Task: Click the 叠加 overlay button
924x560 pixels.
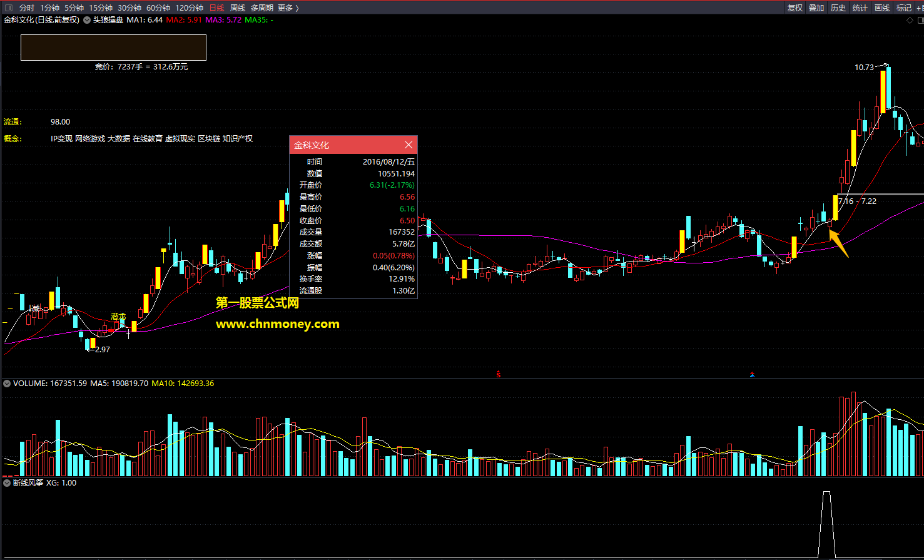Action: click(x=816, y=8)
